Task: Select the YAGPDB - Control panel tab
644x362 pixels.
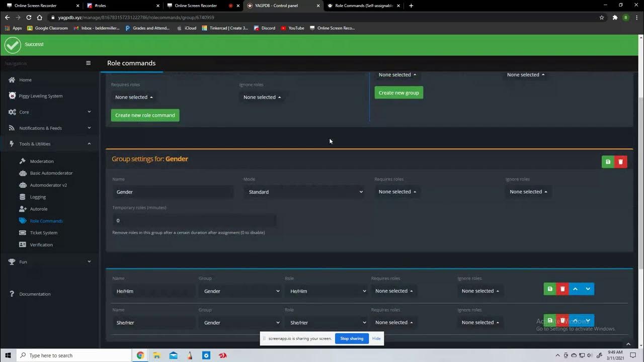Action: [283, 6]
